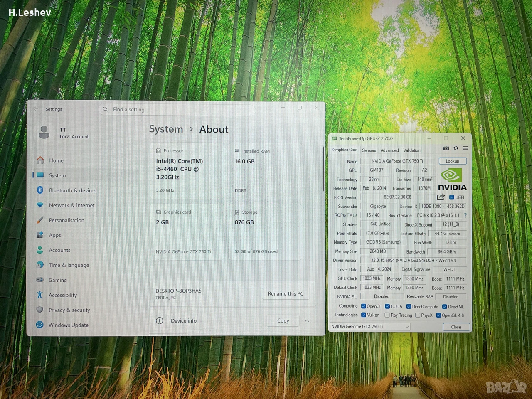Screen dimensions: 532x399
Task: Click the Apps icon in sidebar
Action: pos(40,235)
